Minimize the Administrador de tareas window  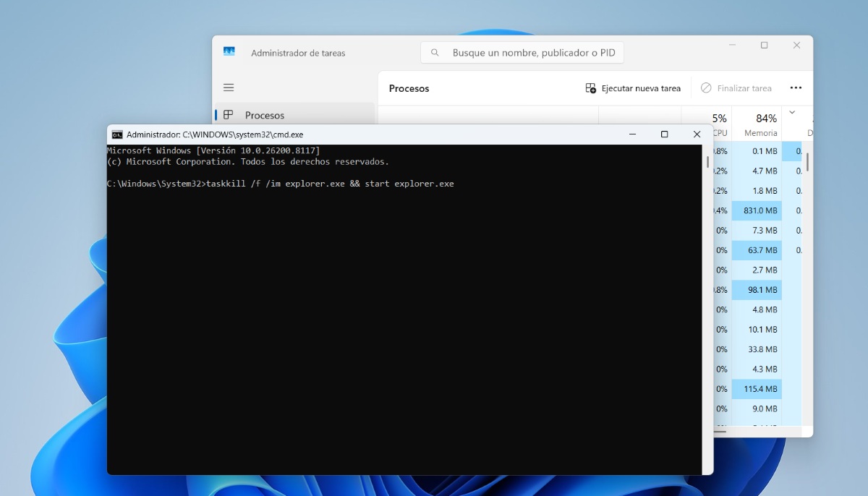click(x=731, y=46)
